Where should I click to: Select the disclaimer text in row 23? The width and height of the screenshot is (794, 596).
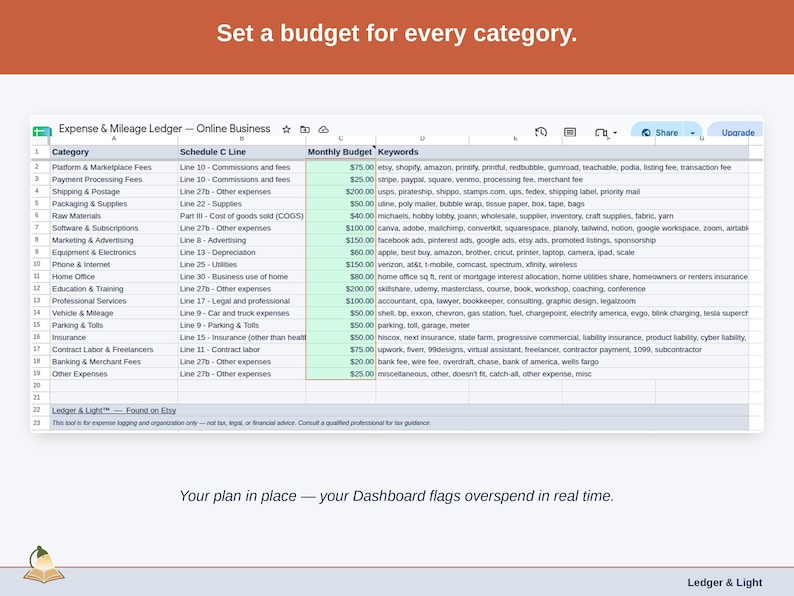click(241, 423)
